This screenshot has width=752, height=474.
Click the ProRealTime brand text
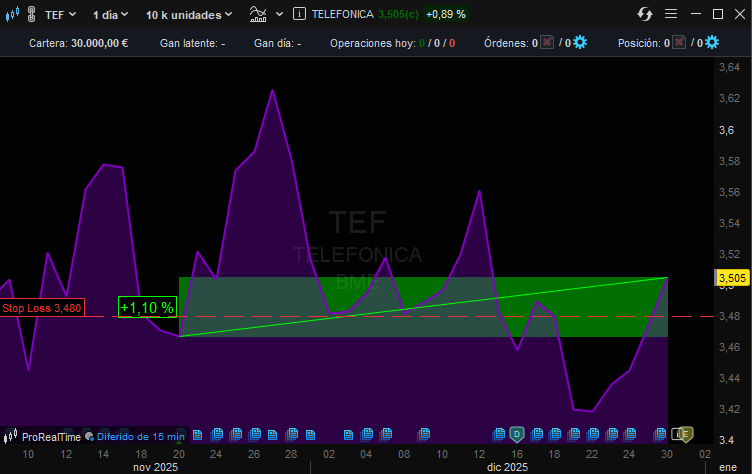point(51,437)
